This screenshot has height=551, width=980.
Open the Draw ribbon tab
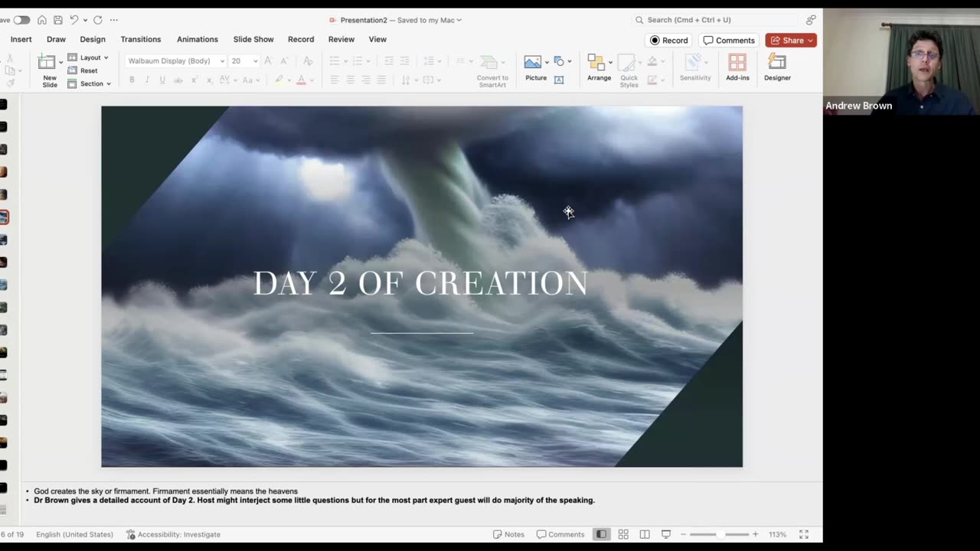pos(56,39)
